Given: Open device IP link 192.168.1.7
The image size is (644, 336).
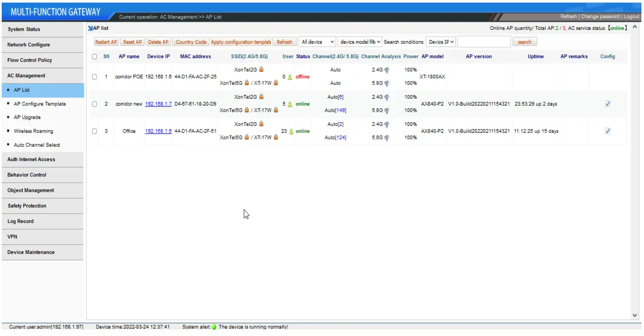Looking at the screenshot, I should pyautogui.click(x=158, y=104).
